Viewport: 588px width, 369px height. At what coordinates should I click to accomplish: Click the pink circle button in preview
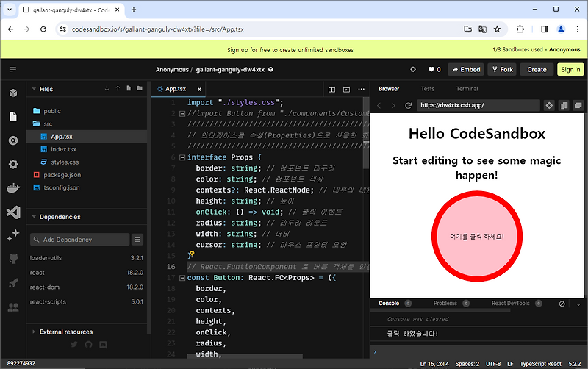click(476, 236)
